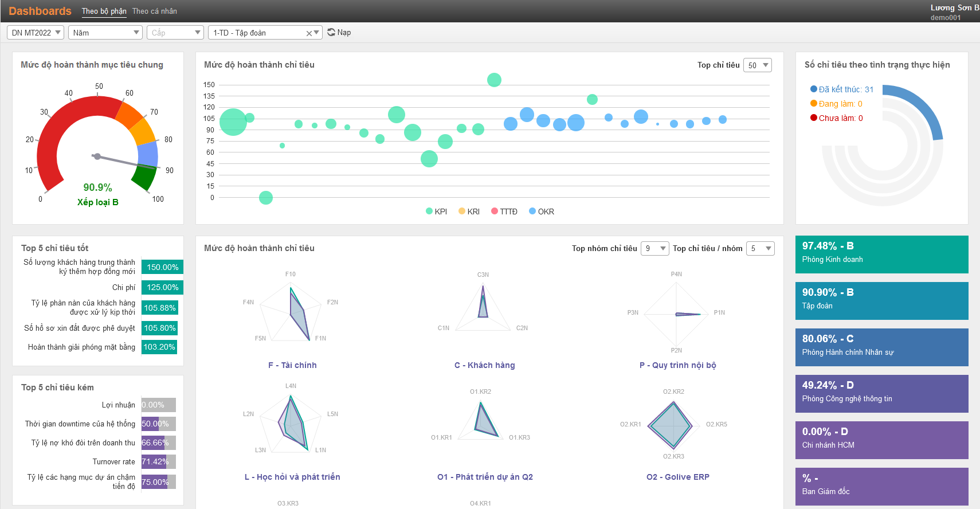Click the Lợi nhuận 0.00% bar
The height and width of the screenshot is (509, 980).
159,405
